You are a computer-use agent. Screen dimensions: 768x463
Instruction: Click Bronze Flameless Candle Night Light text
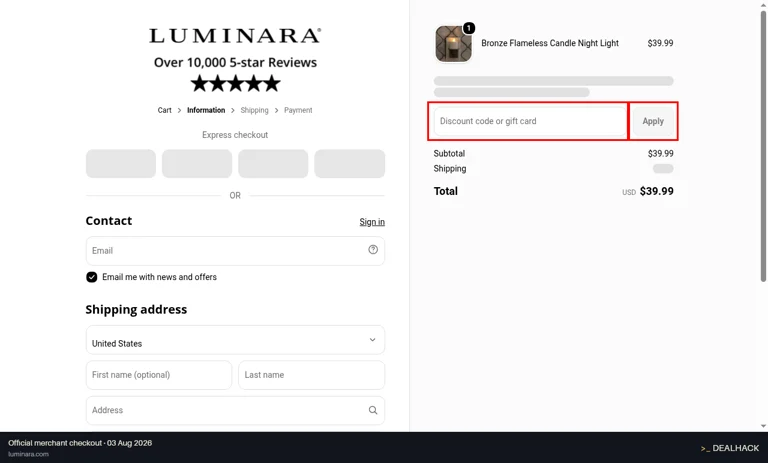point(550,43)
